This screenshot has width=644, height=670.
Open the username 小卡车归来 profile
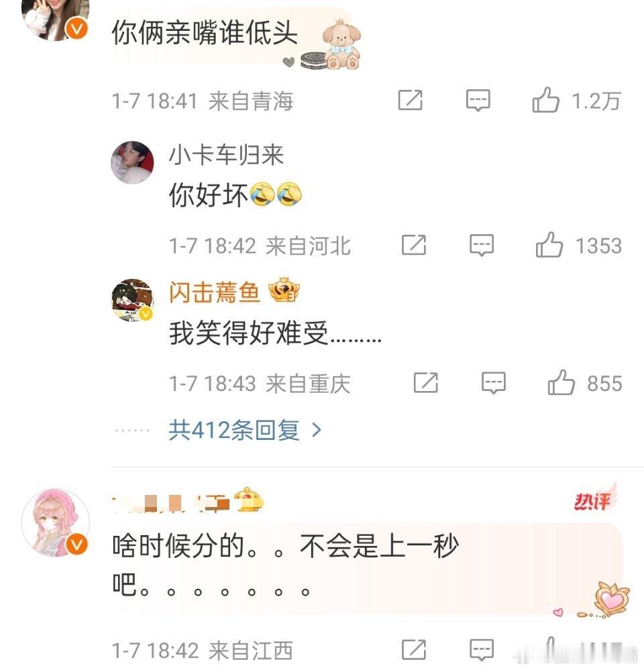(x=226, y=155)
